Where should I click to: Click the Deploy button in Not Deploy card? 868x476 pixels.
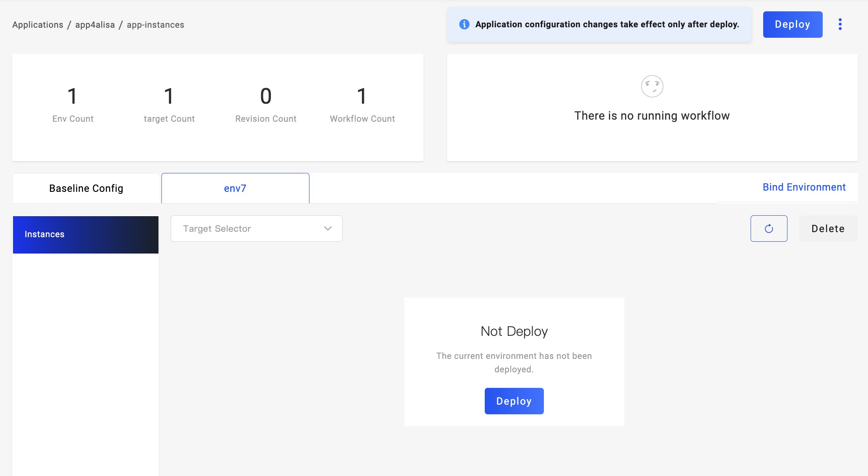click(515, 401)
